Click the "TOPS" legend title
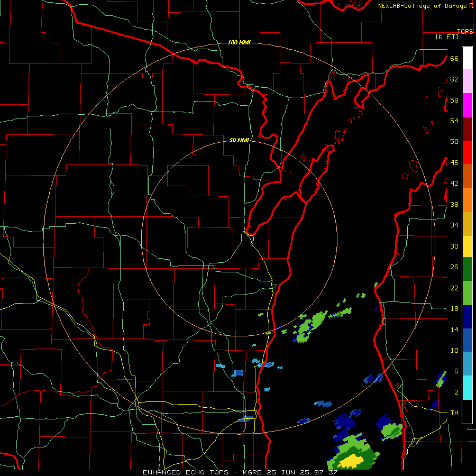Screen dimensions: 476x476 click(465, 31)
